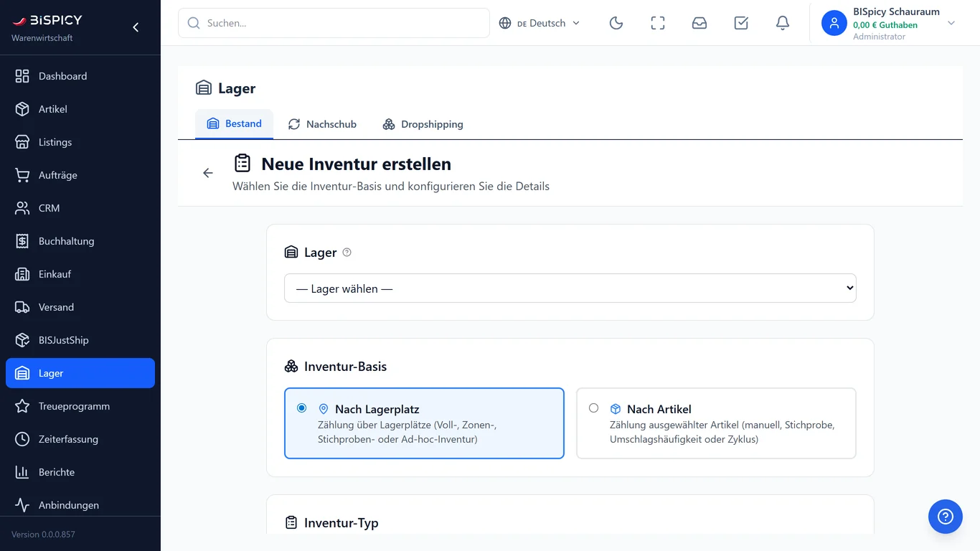Open the Lager wählen dropdown

(570, 288)
